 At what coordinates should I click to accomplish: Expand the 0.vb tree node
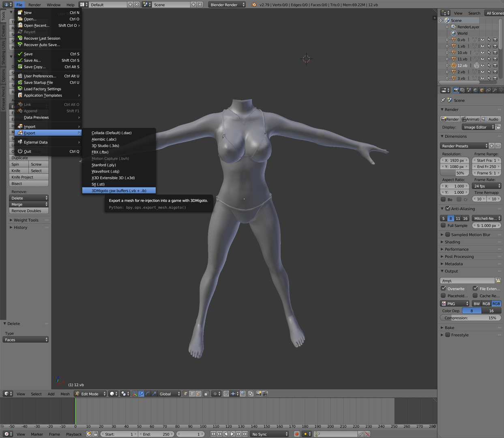(447, 40)
